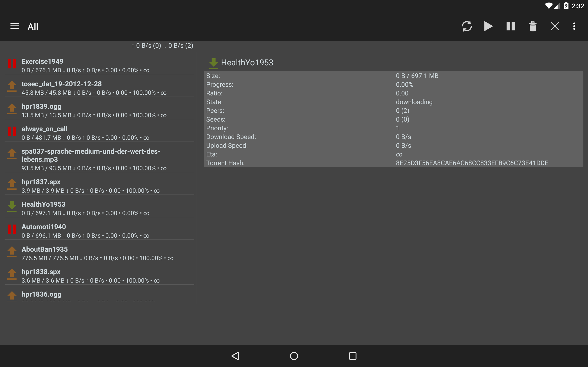Select the spa037-sprache-medium mp3 torrent
This screenshot has height=367, width=588.
coord(99,159)
